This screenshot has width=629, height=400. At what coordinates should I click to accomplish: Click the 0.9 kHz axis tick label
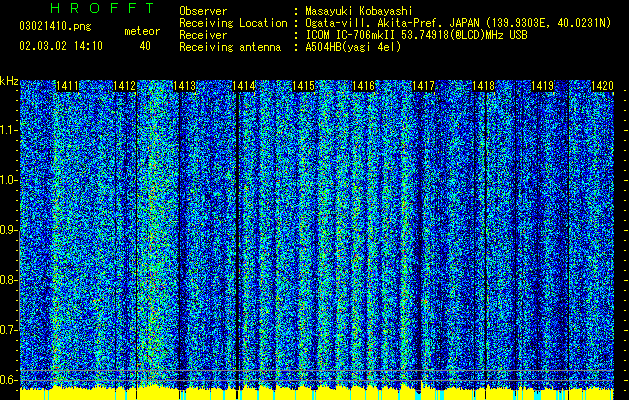click(8, 230)
